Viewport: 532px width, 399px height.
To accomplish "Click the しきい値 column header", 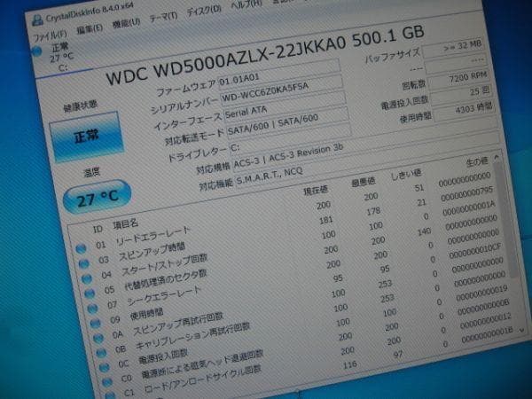I will pyautogui.click(x=406, y=175).
